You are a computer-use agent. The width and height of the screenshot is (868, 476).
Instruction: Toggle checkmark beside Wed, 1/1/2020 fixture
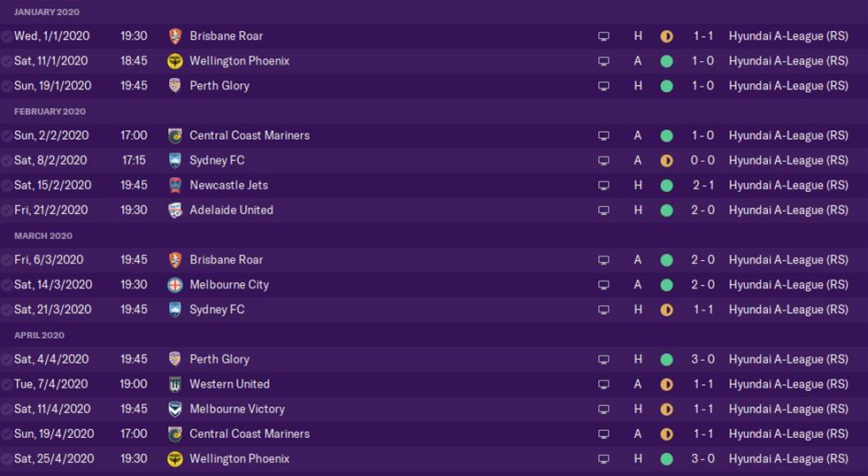pyautogui.click(x=6, y=36)
